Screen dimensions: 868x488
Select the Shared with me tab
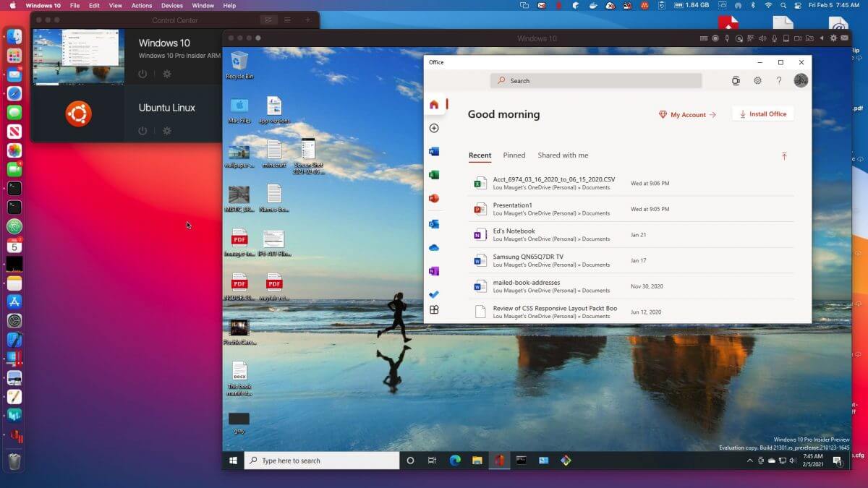(x=563, y=155)
